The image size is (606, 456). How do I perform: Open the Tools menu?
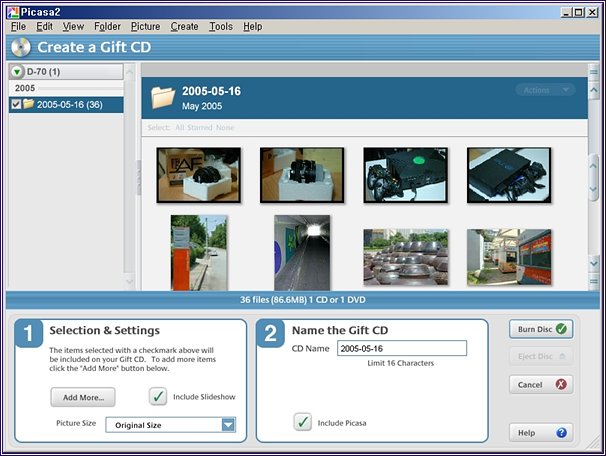(x=220, y=26)
